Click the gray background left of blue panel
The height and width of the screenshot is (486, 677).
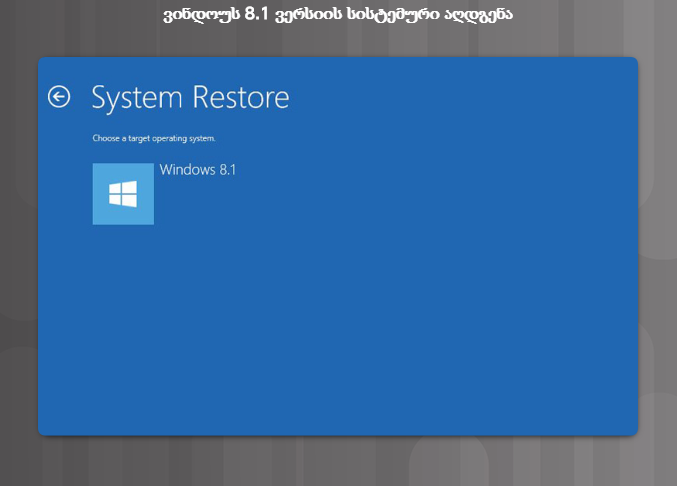click(x=18, y=250)
